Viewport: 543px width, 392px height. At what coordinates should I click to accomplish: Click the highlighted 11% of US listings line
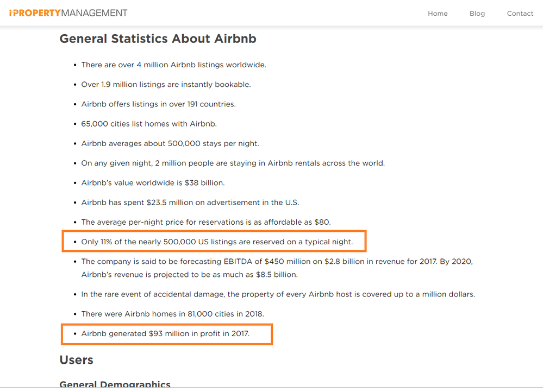[x=217, y=242]
